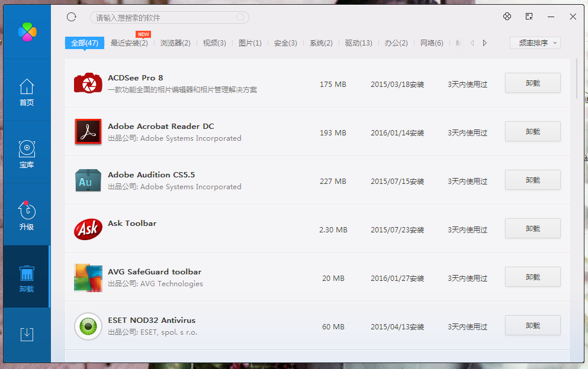This screenshot has width=588, height=369.
Task: Uninstall AVG SafeGuard toolbar
Action: coord(533,277)
